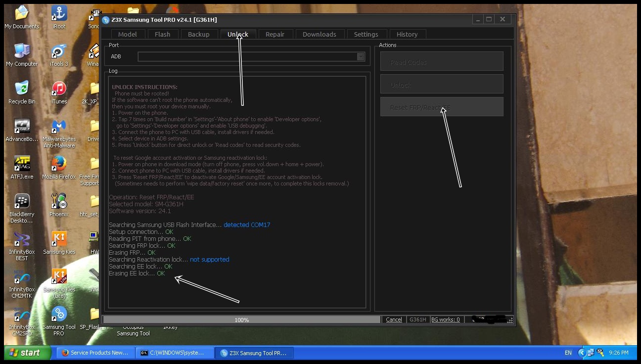Open the Recycle Bin

[22, 92]
